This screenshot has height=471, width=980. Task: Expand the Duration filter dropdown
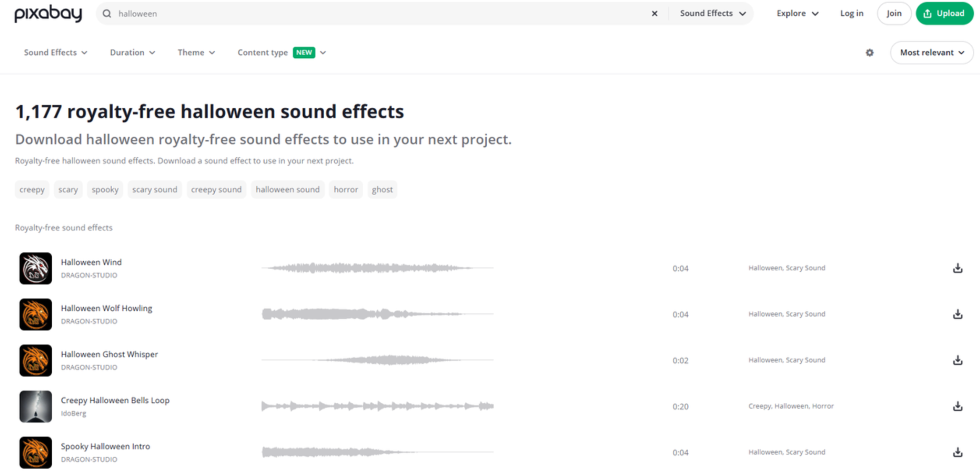click(132, 53)
